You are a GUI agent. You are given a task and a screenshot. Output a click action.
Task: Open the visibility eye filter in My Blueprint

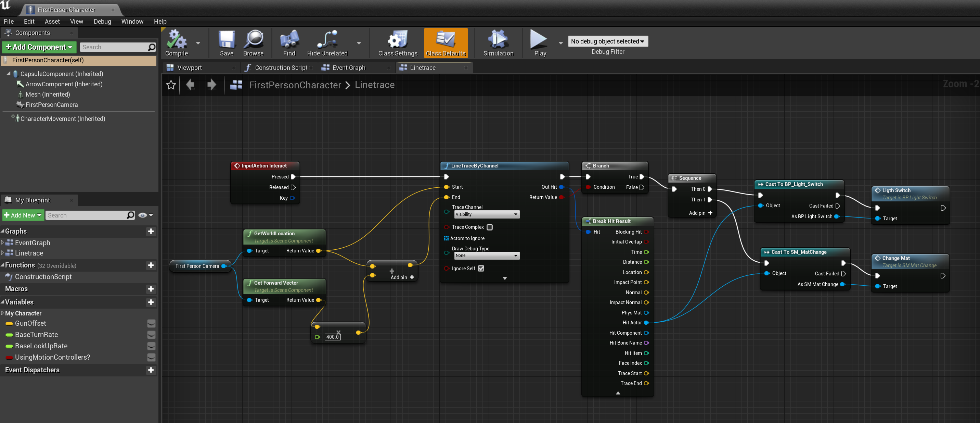pos(143,215)
